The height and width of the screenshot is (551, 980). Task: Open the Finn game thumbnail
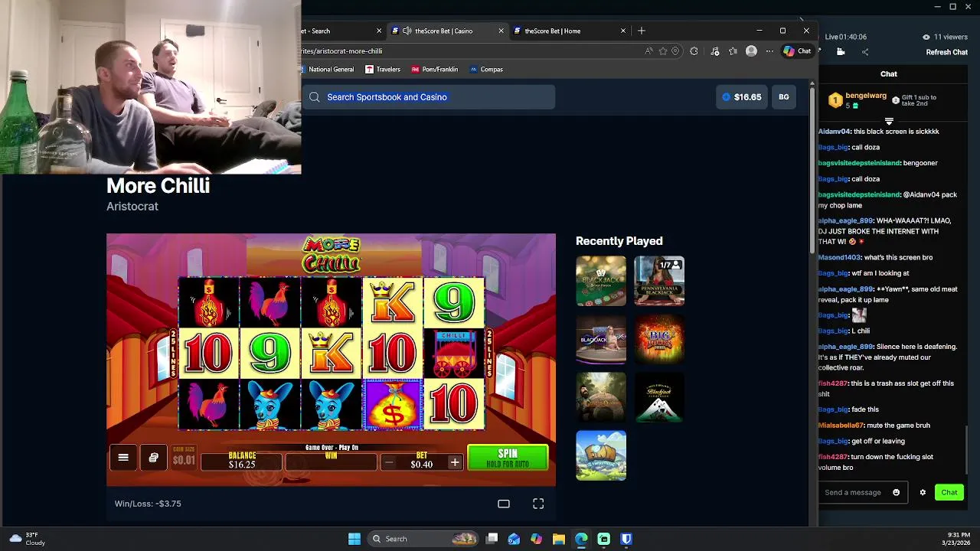click(601, 455)
